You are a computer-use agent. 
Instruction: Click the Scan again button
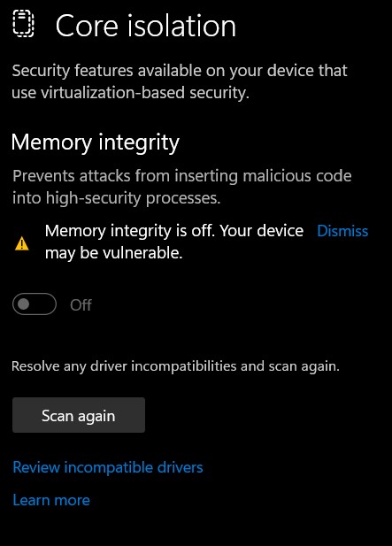coord(79,415)
